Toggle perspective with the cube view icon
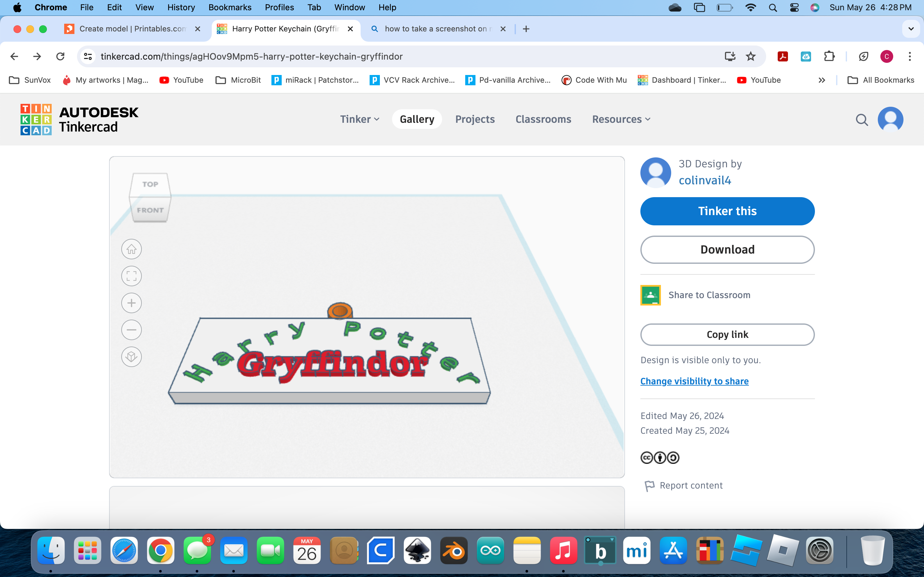This screenshot has height=577, width=924. point(131,357)
